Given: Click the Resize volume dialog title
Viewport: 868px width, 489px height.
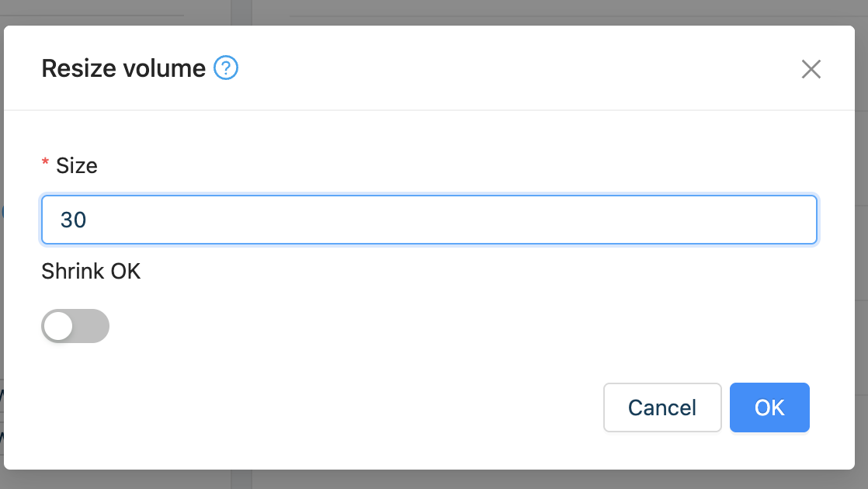Looking at the screenshot, I should [123, 68].
